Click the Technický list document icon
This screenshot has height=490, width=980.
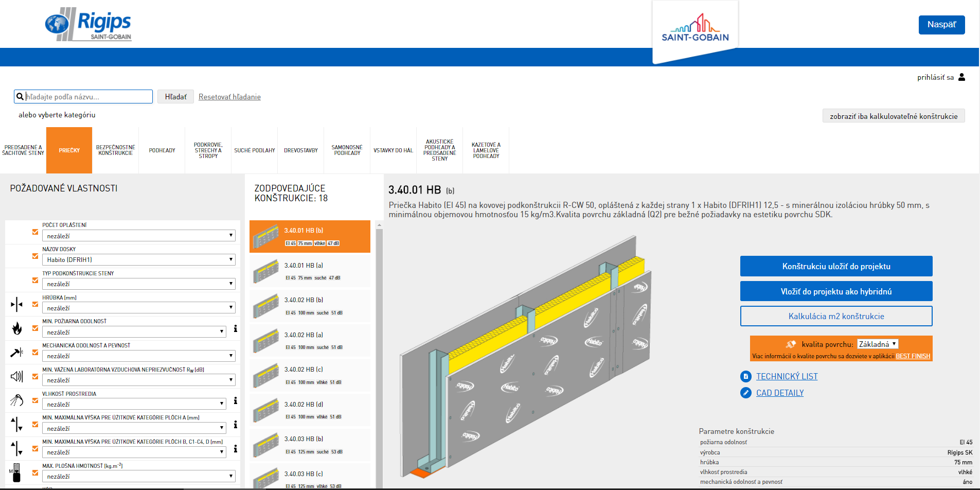745,376
